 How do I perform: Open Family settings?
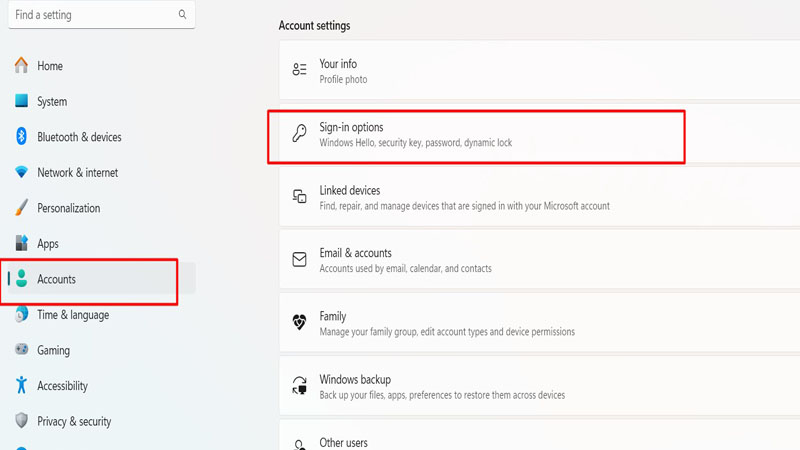(539, 323)
